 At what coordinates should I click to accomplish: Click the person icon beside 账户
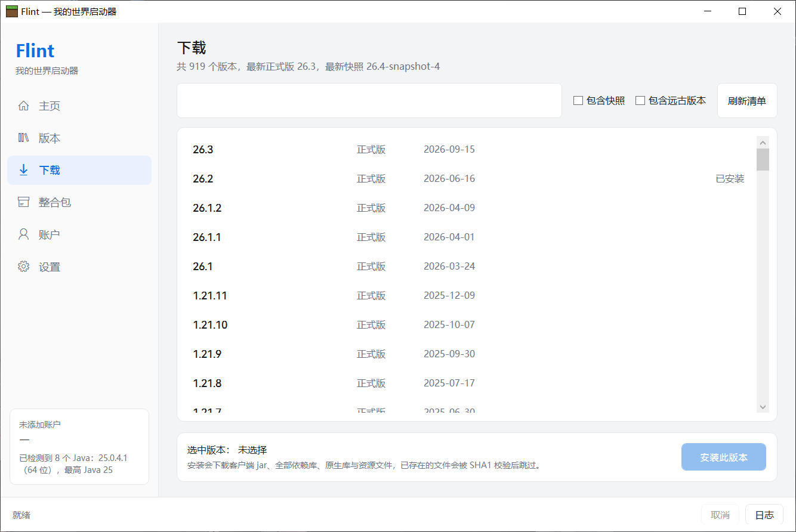point(24,235)
